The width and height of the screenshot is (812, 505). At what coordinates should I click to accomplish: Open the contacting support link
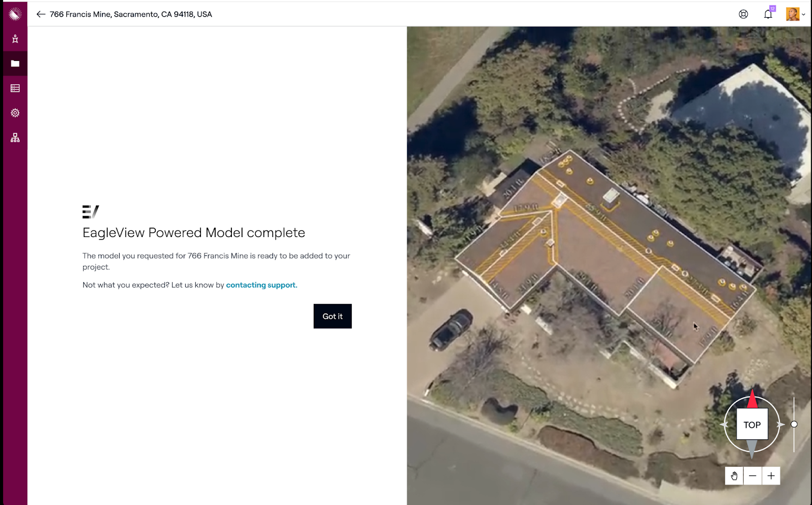(261, 285)
